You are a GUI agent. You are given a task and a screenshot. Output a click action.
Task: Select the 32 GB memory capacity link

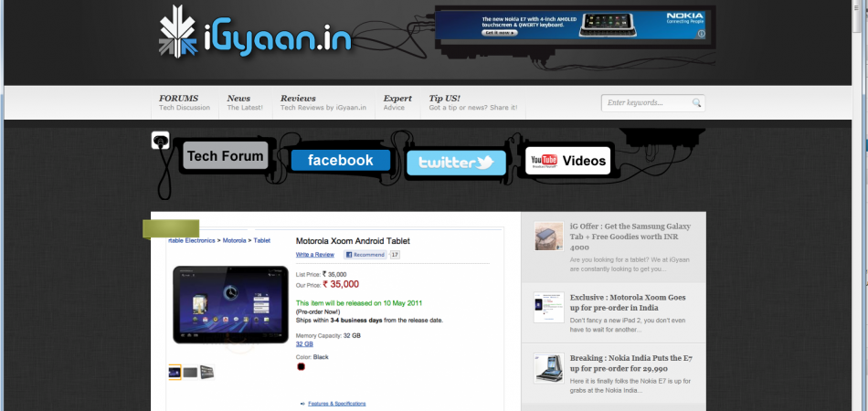304,344
